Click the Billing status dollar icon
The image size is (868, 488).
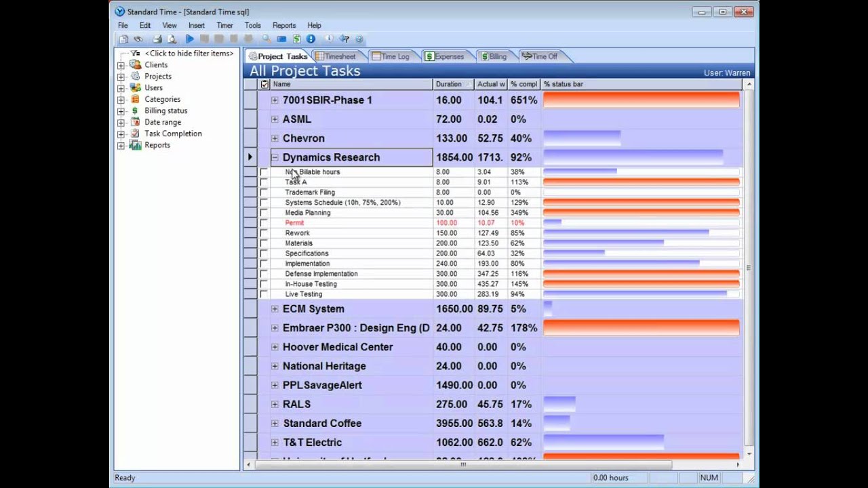coord(136,110)
